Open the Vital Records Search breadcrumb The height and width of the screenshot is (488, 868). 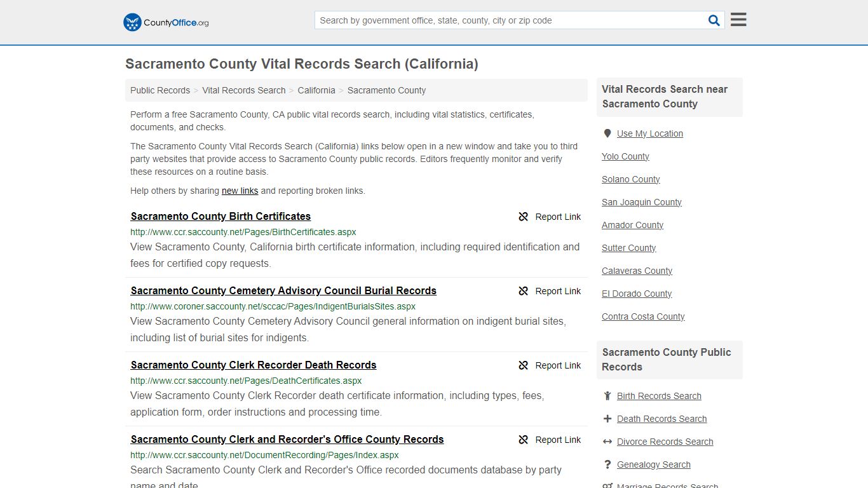pyautogui.click(x=244, y=90)
